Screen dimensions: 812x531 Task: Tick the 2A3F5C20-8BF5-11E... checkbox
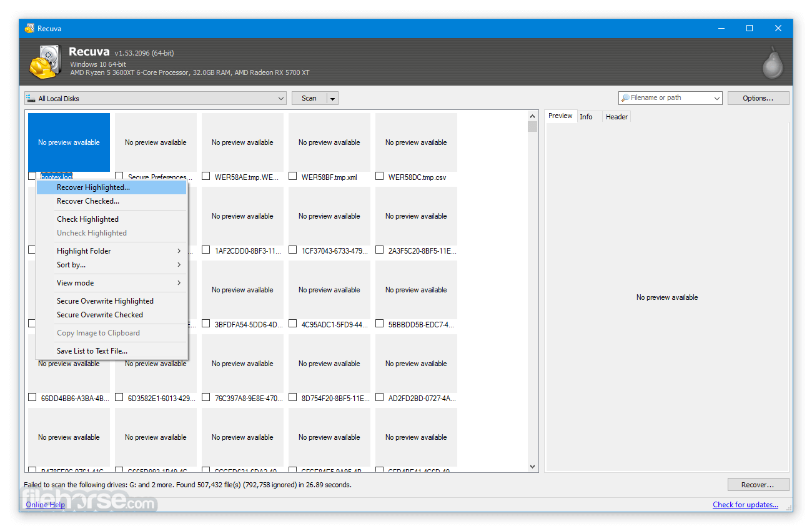click(380, 250)
